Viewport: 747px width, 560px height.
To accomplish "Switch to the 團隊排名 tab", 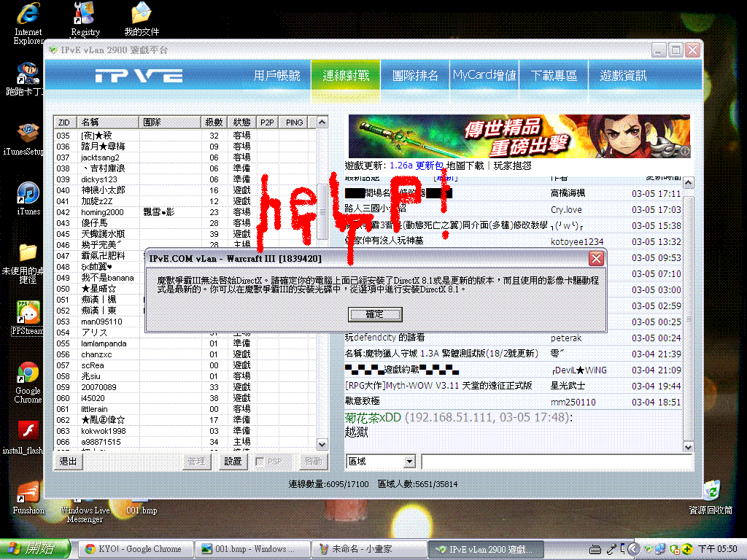I will 415,76.
